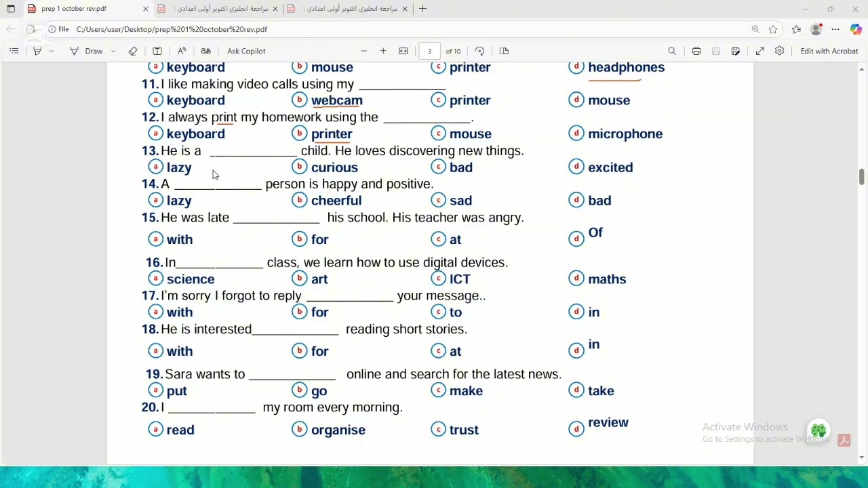Select the Add text tool
The width and height of the screenshot is (868, 488).
[157, 51]
